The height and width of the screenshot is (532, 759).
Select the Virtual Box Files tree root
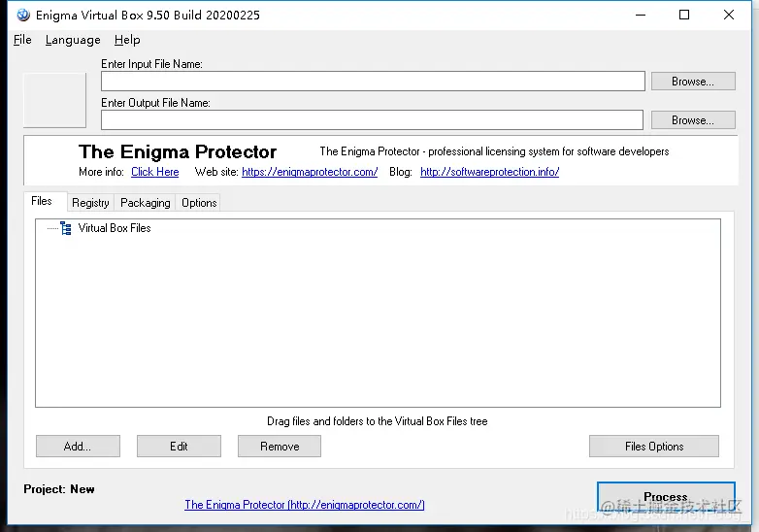pyautogui.click(x=115, y=228)
